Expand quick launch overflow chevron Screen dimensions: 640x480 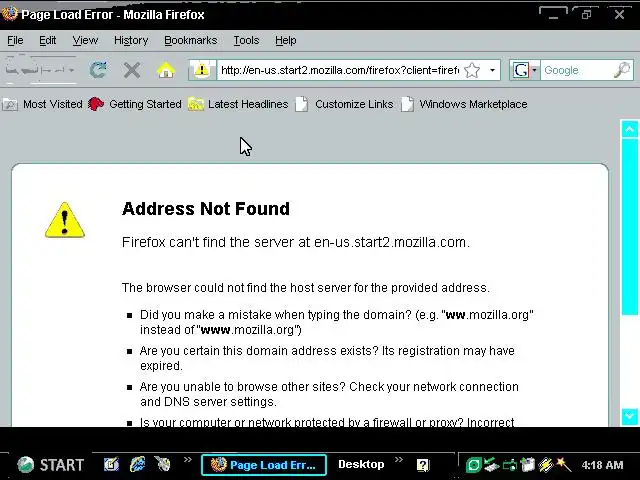click(188, 460)
